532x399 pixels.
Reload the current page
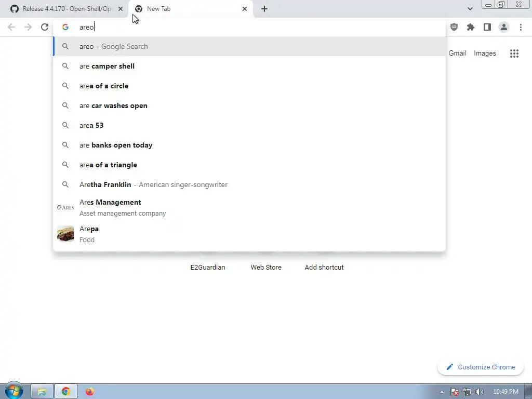pos(45,27)
